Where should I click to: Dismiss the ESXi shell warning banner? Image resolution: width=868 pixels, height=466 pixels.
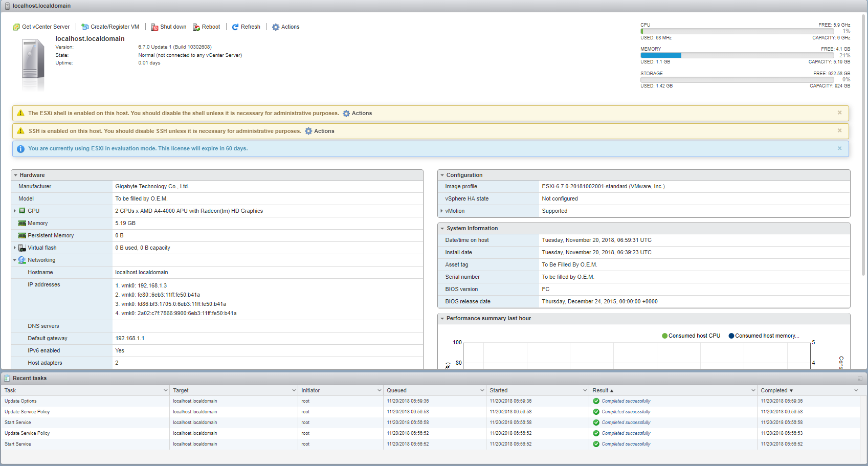click(839, 113)
